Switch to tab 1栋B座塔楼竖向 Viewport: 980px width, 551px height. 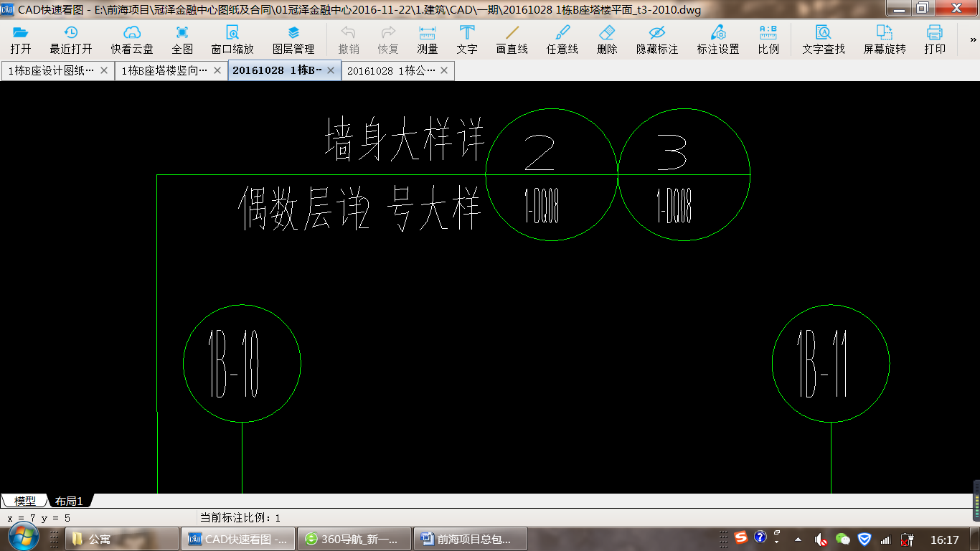pyautogui.click(x=164, y=70)
